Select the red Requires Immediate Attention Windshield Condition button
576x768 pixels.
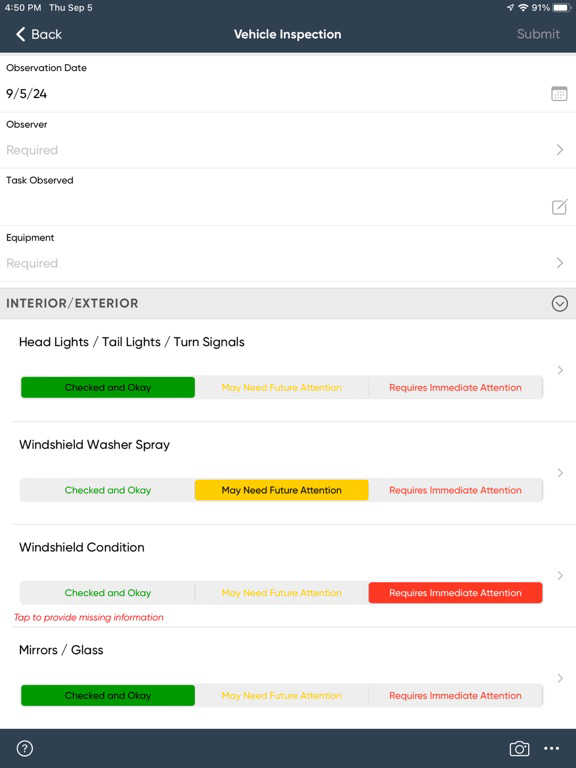click(x=456, y=593)
